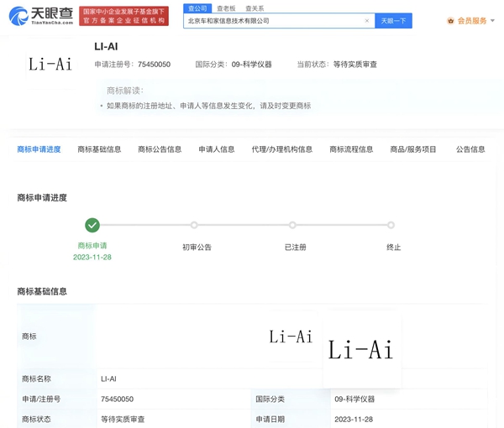Click the 天眼一下 search button
This screenshot has height=428, width=504.
[x=393, y=21]
